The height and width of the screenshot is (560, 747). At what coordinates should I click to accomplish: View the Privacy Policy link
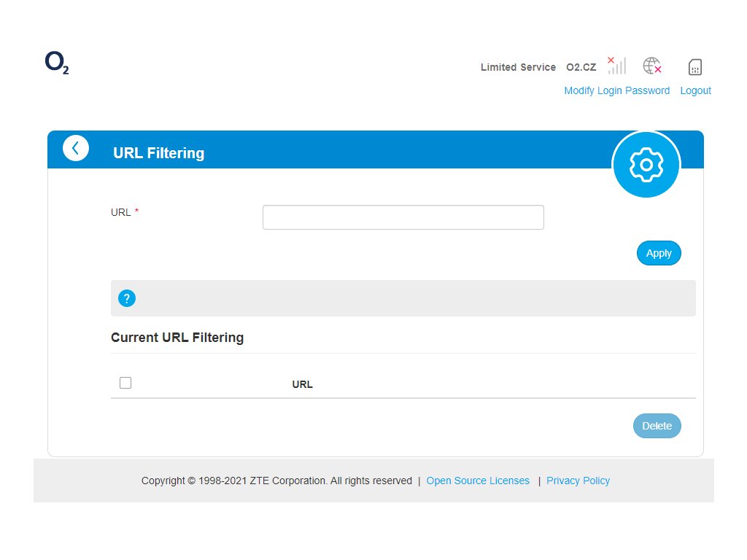pos(578,481)
